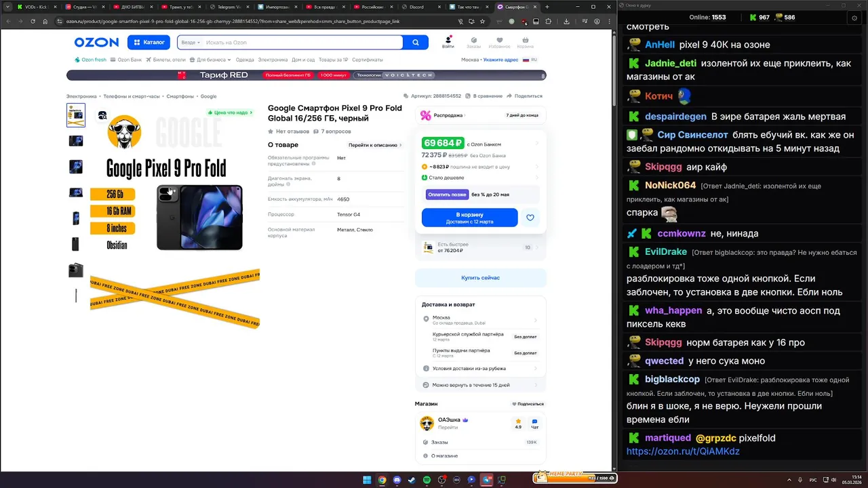Expand Есть быстрее offers row
Screen dimensions: 868x488
click(481, 247)
